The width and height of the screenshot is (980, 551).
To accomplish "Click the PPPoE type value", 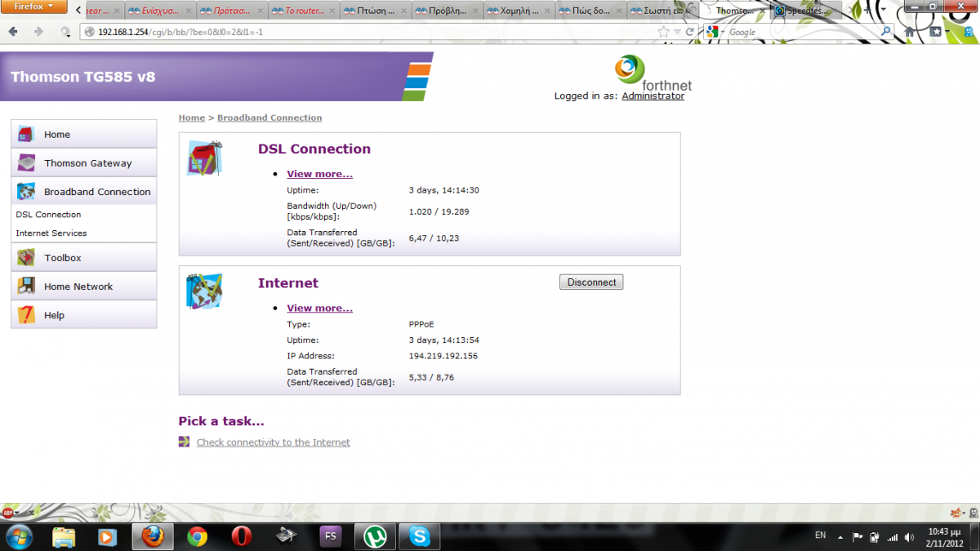I will tap(421, 324).
